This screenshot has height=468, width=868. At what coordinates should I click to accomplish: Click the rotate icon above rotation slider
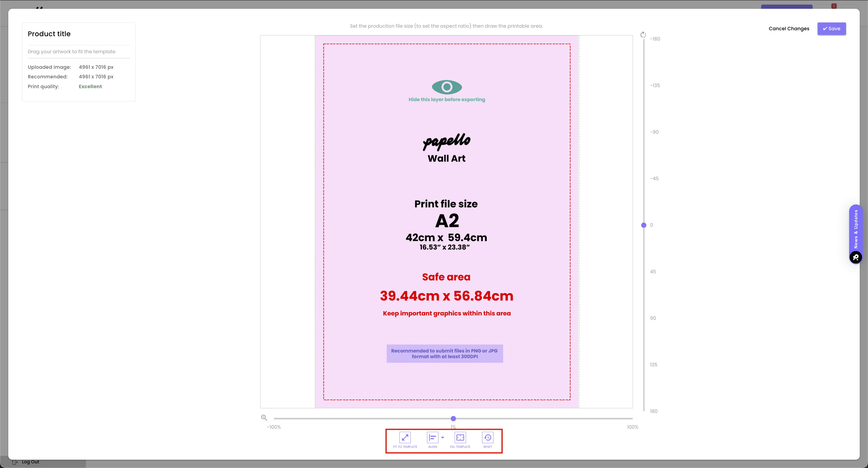tap(643, 35)
